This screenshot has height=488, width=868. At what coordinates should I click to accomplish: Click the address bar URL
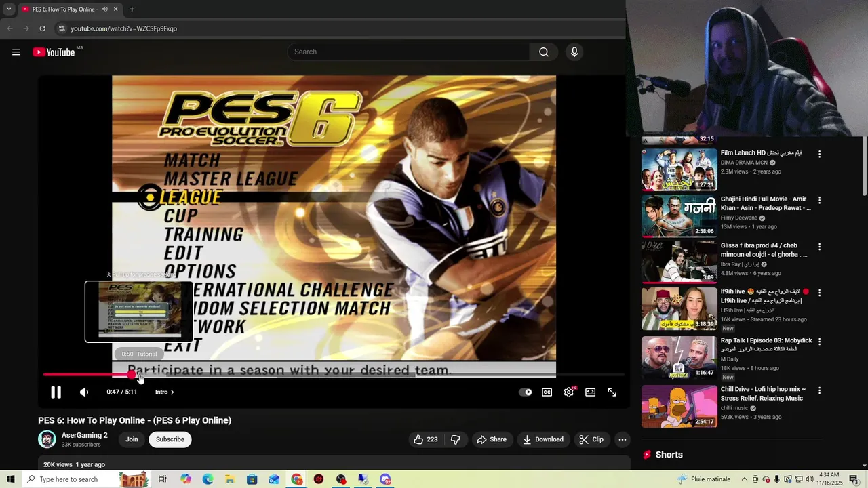pyautogui.click(x=124, y=28)
